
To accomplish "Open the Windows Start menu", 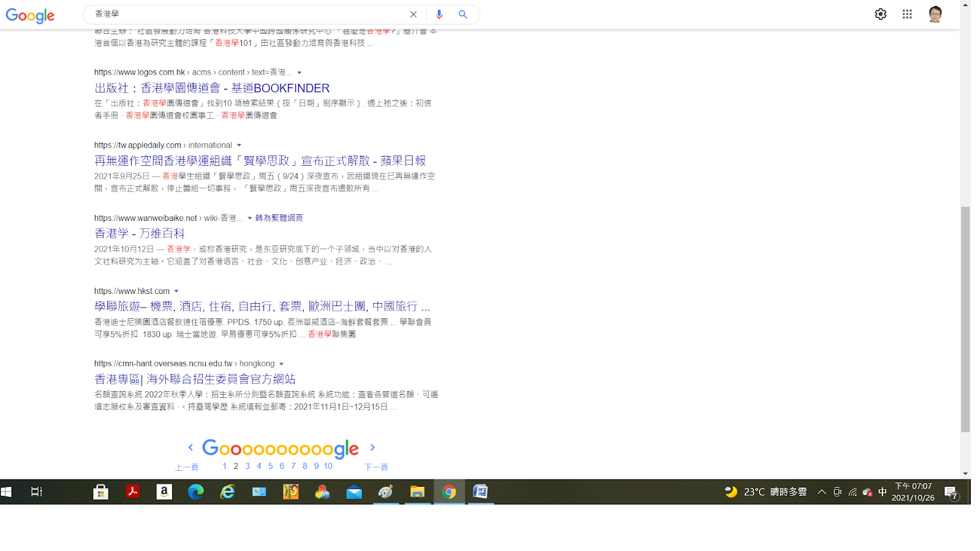I will tap(7, 492).
